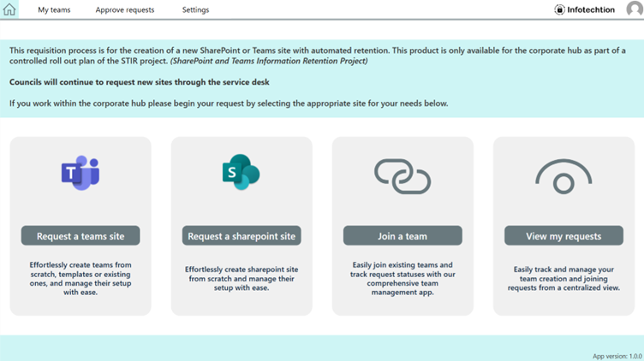The width and height of the screenshot is (644, 361).
Task: Click Request a sharepoint site button
Action: point(241,236)
